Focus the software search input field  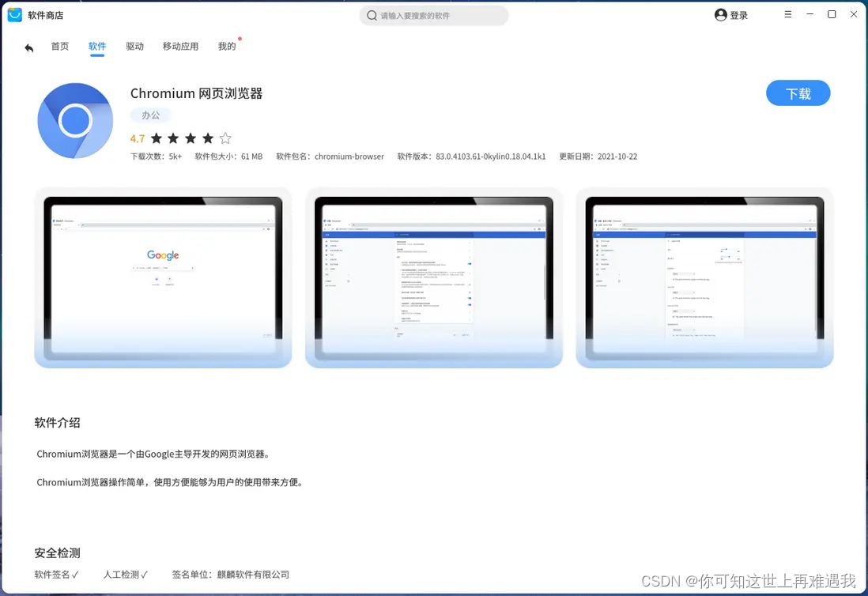433,16
